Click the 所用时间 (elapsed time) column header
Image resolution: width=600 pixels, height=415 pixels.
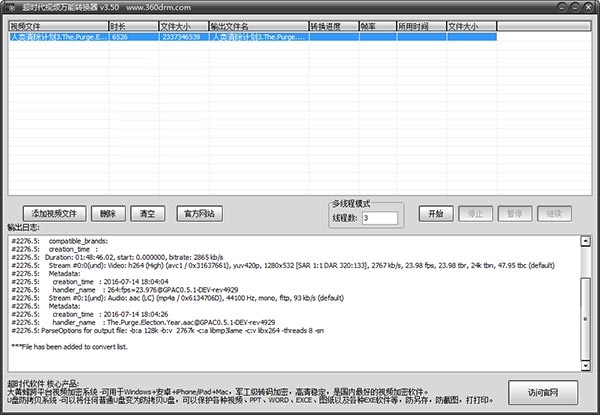419,25
